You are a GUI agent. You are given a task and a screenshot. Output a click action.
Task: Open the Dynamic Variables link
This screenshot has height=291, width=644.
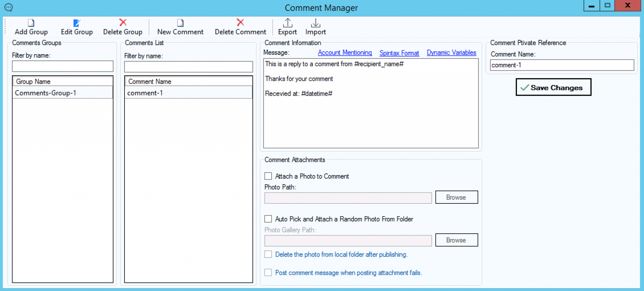[x=451, y=53]
